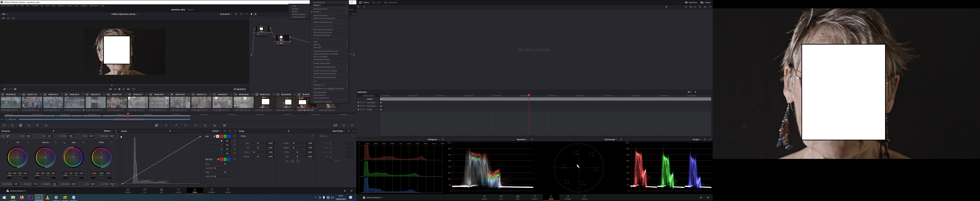Open the RGB Mixer palette icon
Viewport: 980px width, 201px height.
tap(37, 125)
